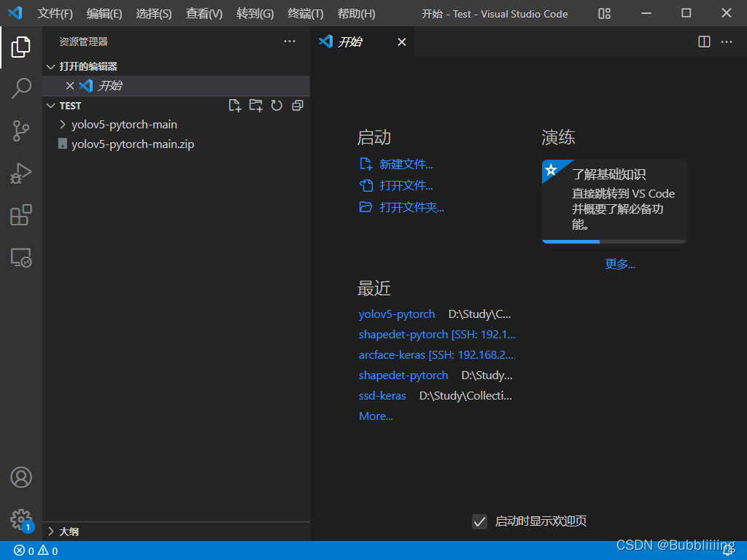747x560 pixels.
Task: Open the Source Control view
Action: (x=21, y=131)
